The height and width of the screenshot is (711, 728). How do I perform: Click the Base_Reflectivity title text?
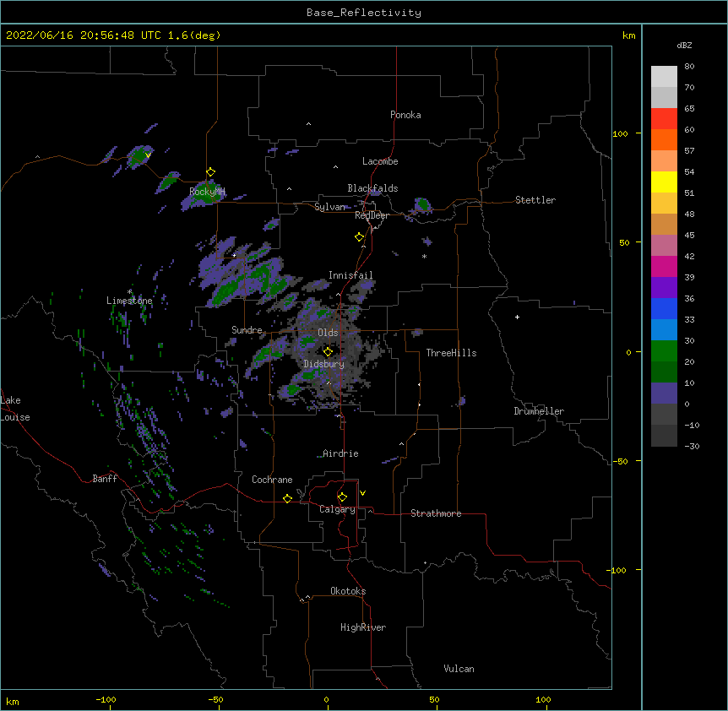[x=363, y=13]
